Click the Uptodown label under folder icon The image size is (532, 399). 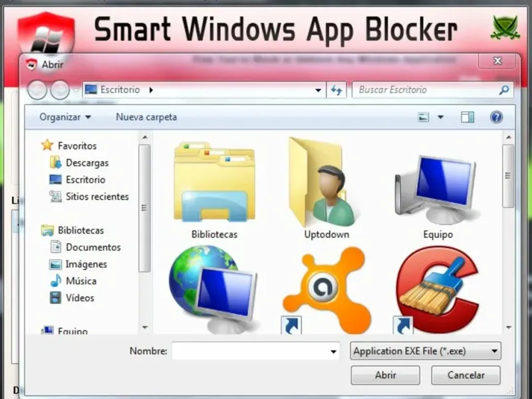[327, 235]
